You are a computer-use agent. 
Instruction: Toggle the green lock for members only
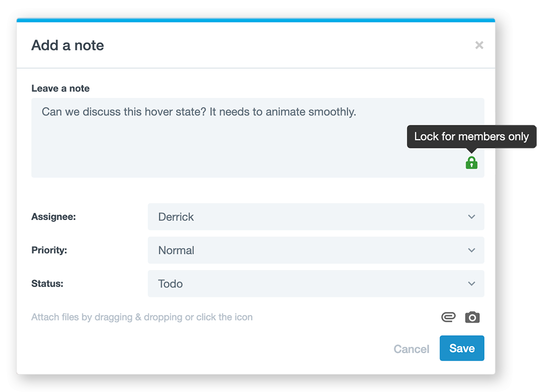tap(471, 163)
